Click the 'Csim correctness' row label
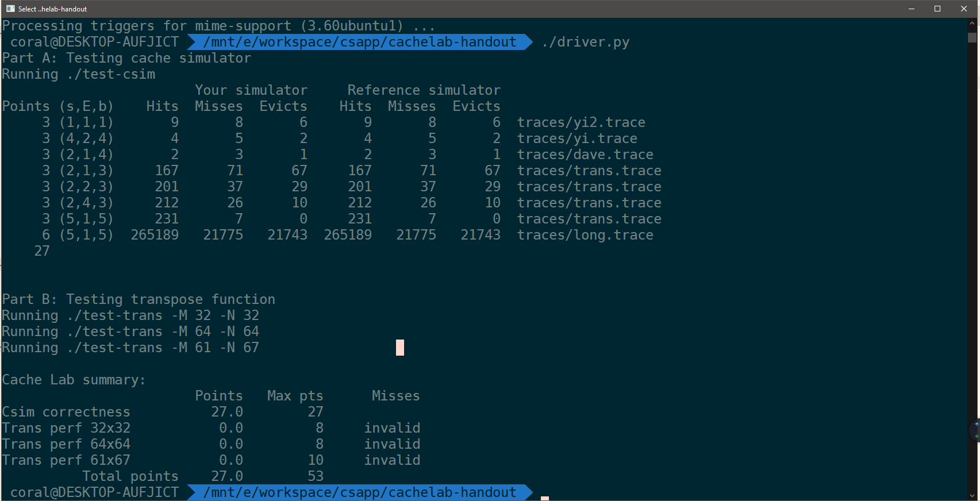The width and height of the screenshot is (980, 501). (66, 412)
